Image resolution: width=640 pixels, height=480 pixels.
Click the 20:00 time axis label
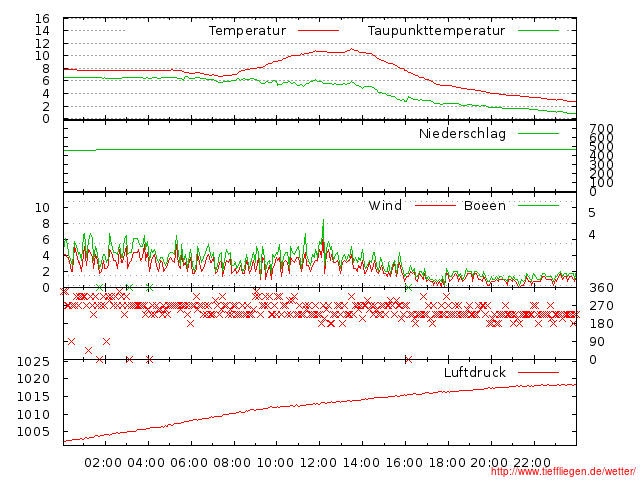489,463
